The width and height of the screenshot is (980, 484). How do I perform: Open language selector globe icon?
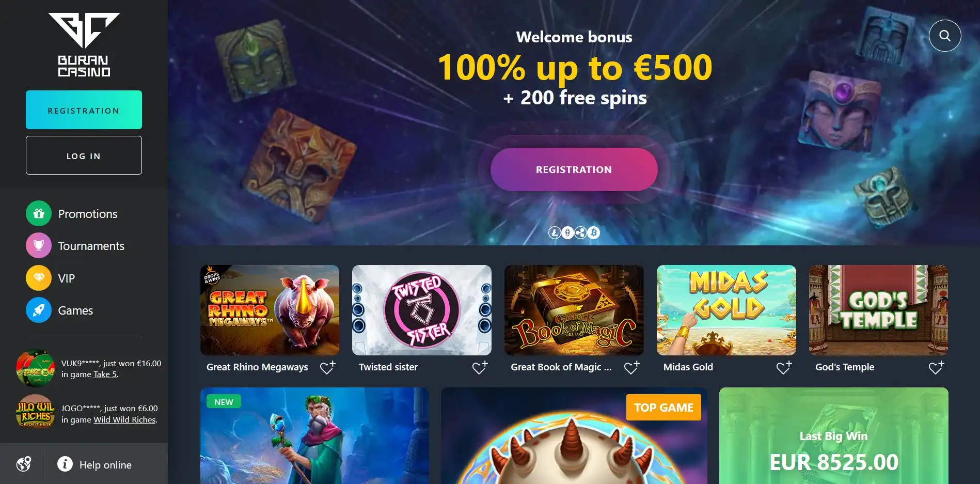(23, 464)
